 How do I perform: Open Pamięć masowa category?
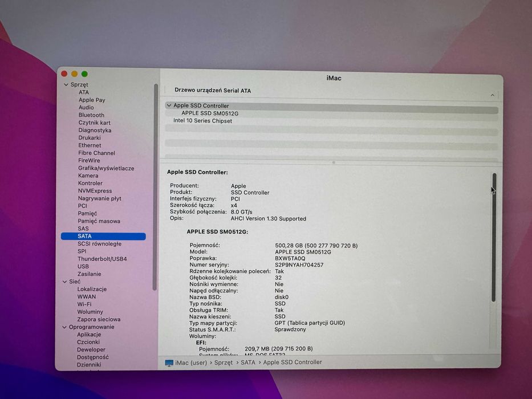click(99, 221)
